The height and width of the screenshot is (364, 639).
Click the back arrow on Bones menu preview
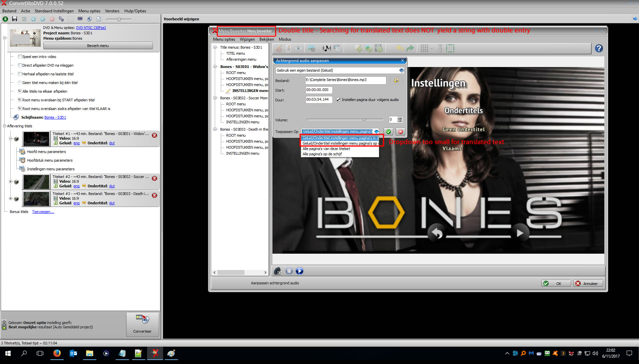[x=437, y=233]
